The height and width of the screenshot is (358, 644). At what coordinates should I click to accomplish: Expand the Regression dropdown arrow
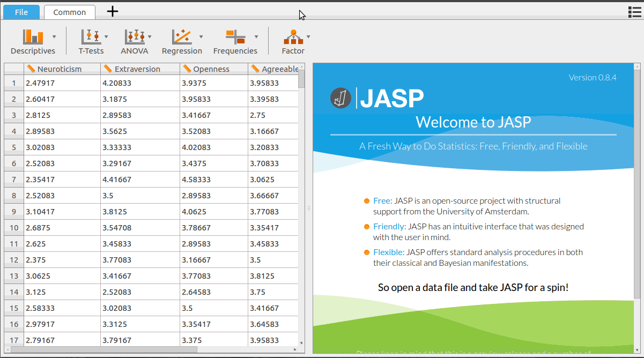pos(201,36)
